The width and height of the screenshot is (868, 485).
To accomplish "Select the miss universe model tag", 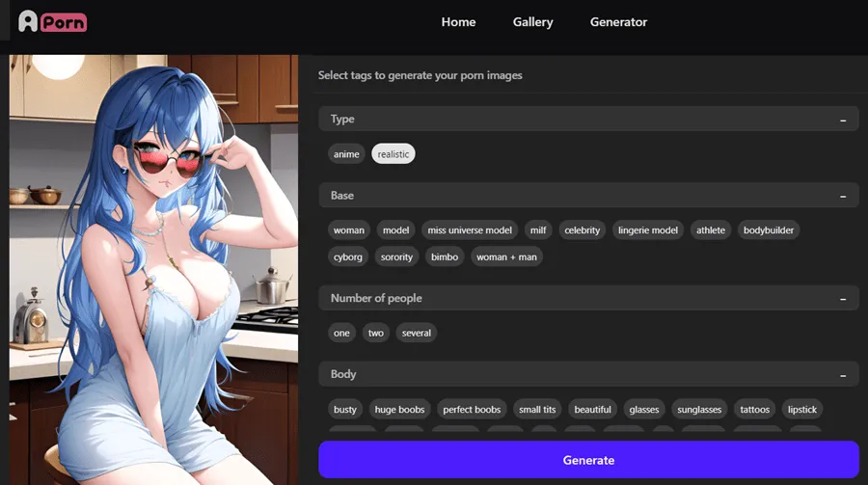I will 470,229.
